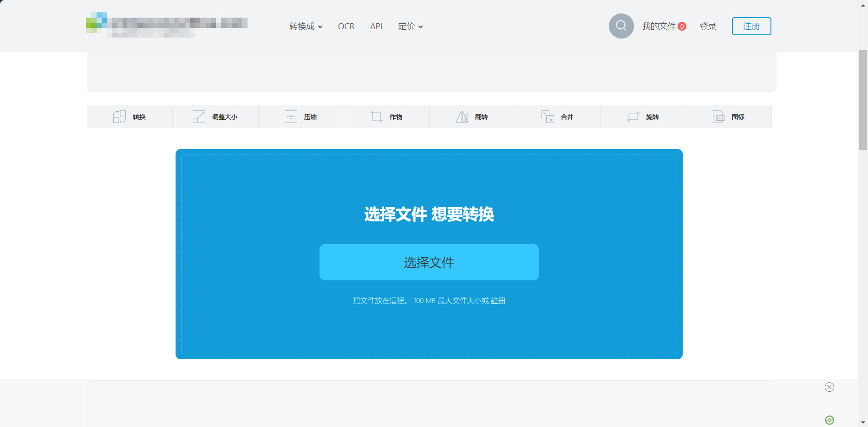Screen dimensions: 868x427
Task: Click the Compress (压缩) tool icon
Action: point(291,116)
